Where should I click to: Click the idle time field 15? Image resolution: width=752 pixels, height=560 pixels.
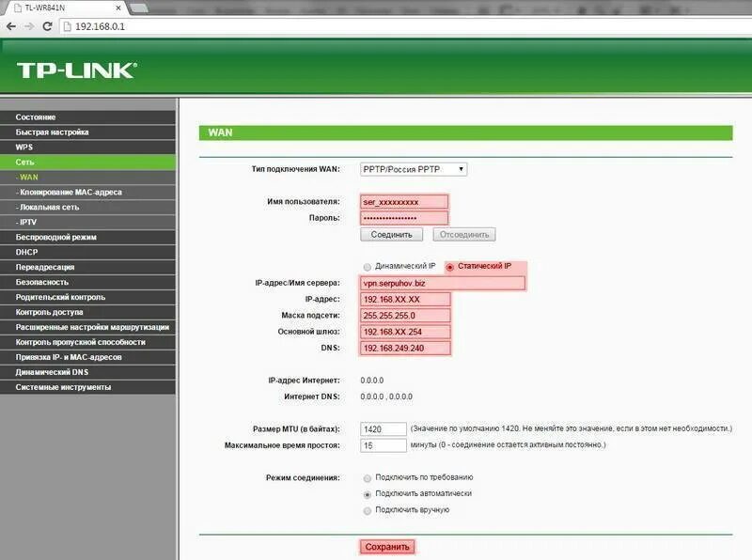pos(384,445)
